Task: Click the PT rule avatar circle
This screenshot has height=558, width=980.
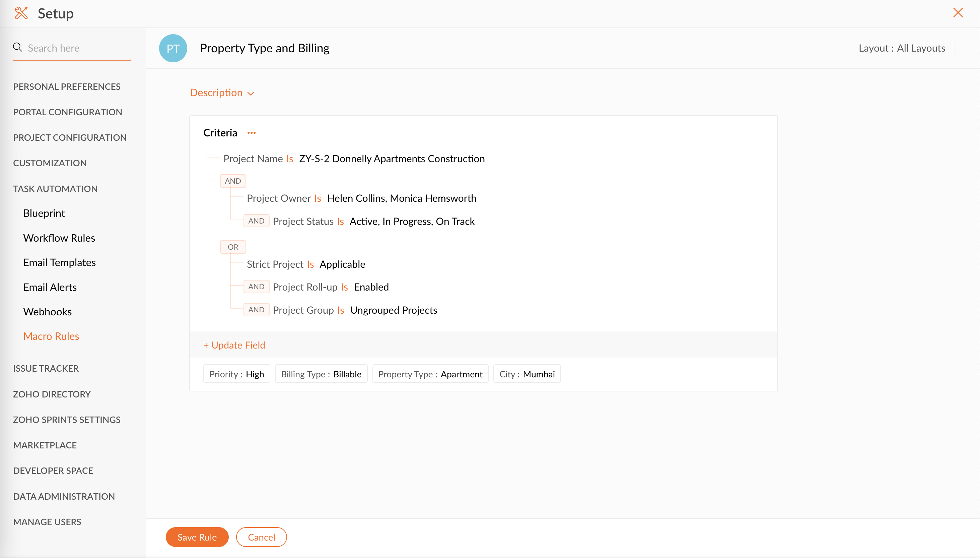Action: pyautogui.click(x=173, y=48)
